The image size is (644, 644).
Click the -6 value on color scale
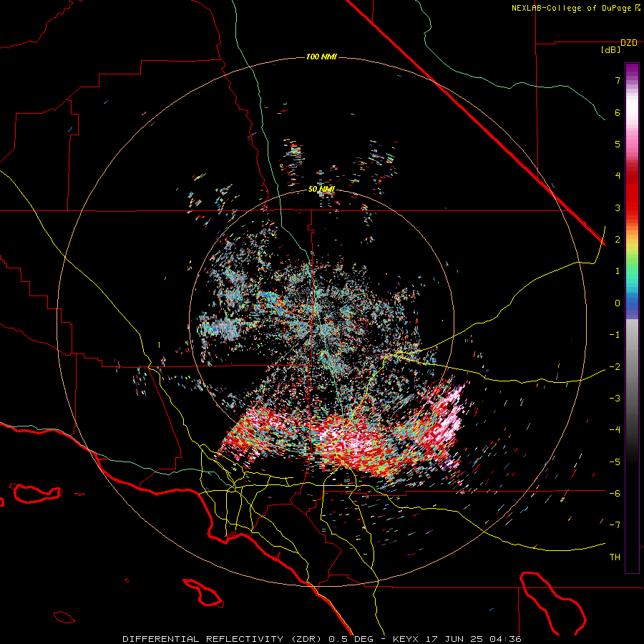[x=615, y=494]
